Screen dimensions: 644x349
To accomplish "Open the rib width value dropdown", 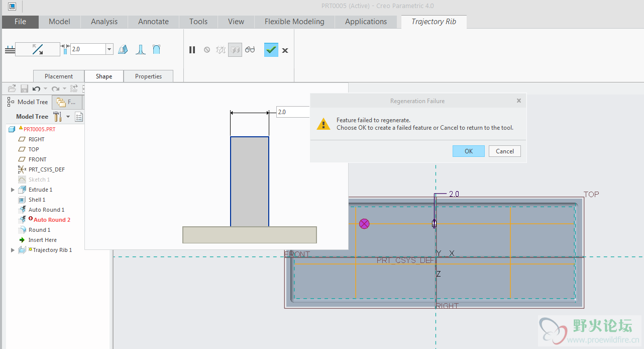I will click(110, 49).
